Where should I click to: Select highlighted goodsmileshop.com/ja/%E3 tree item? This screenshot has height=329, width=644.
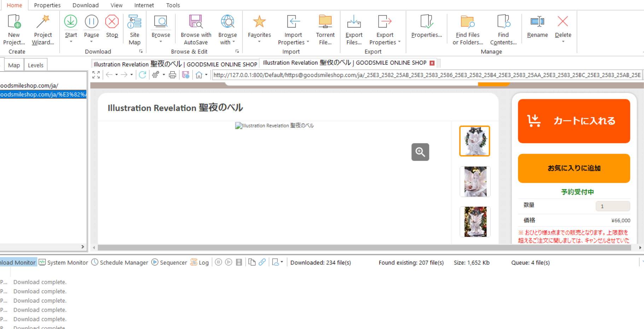tap(43, 94)
